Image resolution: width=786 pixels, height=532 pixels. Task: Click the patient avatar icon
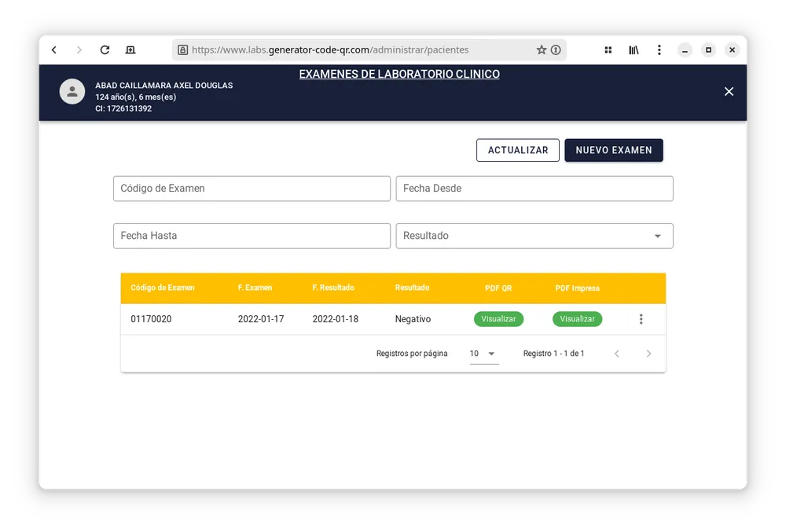tap(72, 91)
